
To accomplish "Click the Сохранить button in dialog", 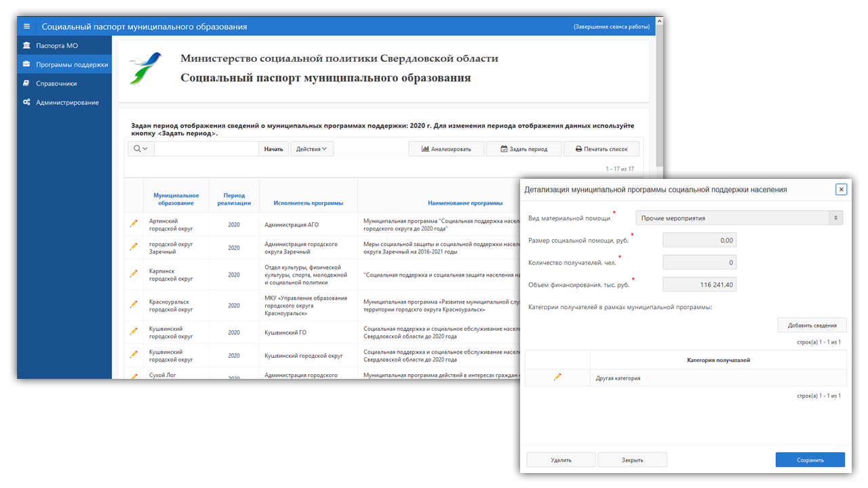I will pyautogui.click(x=810, y=460).
